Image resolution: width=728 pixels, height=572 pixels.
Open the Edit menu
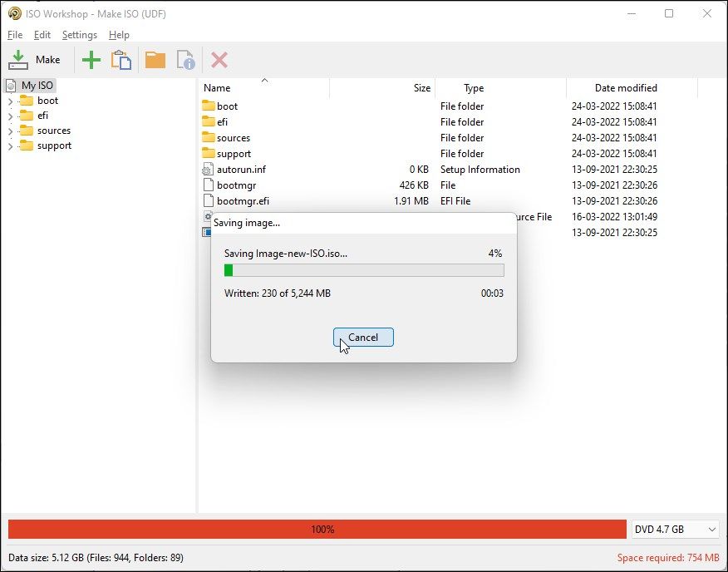[42, 35]
